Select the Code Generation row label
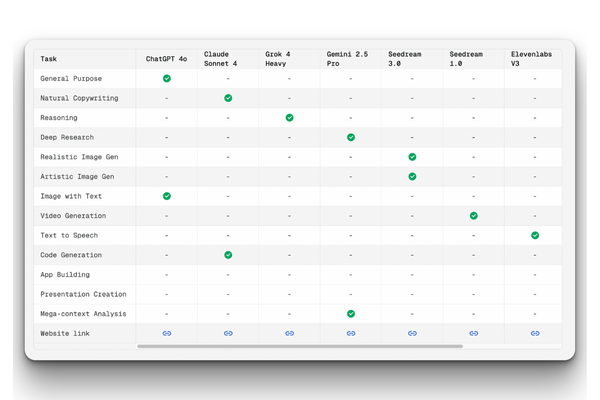 [71, 255]
